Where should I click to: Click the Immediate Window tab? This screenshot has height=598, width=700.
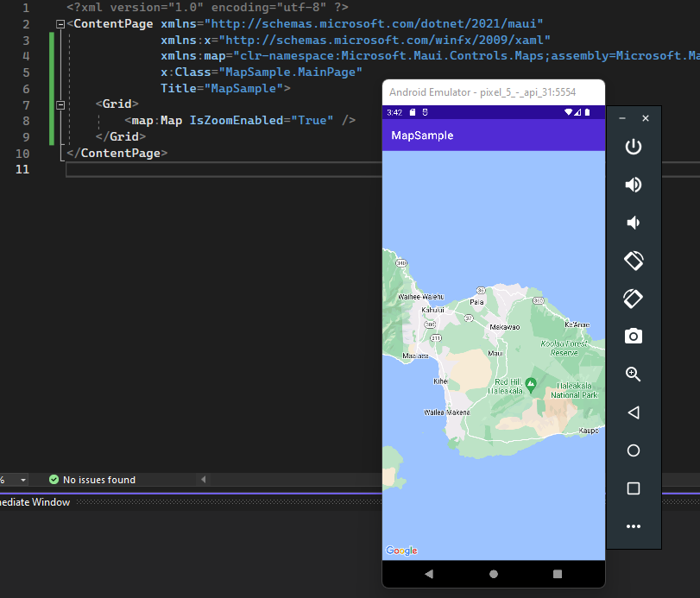point(35,501)
